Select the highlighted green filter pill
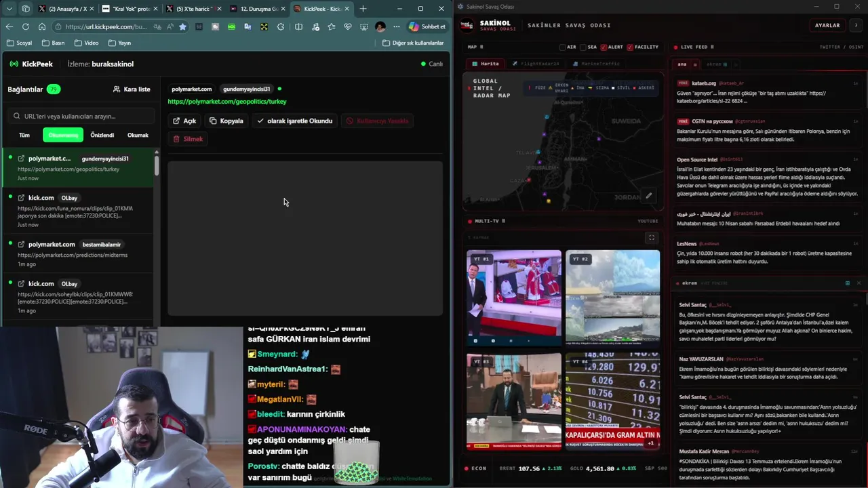This screenshot has width=868, height=488. [x=63, y=135]
